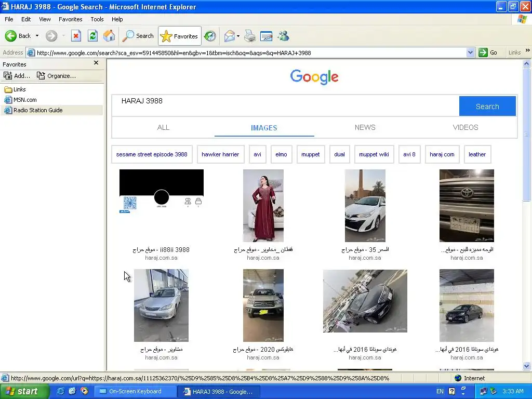Open On-Screen Keyboard taskbar item

click(135, 392)
